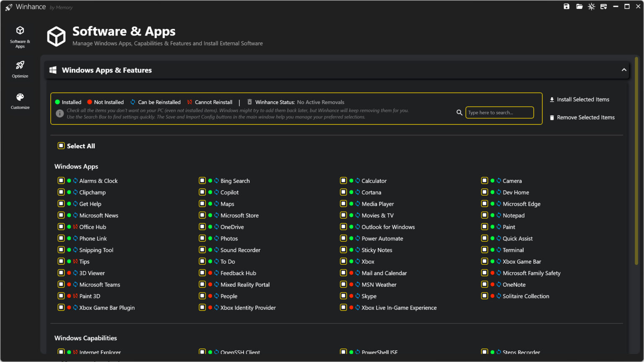Image resolution: width=644 pixels, height=362 pixels.
Task: Check the Xbox Game Bar entry
Action: (484, 261)
